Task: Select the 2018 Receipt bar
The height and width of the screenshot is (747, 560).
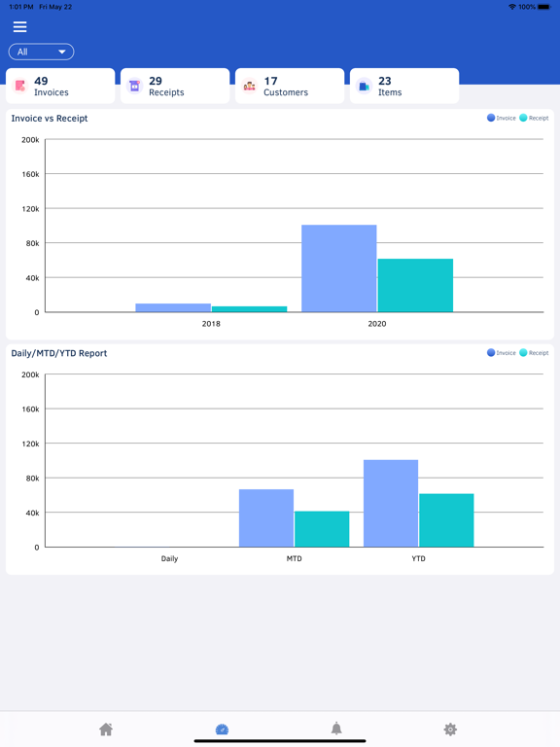Action: coord(250,309)
